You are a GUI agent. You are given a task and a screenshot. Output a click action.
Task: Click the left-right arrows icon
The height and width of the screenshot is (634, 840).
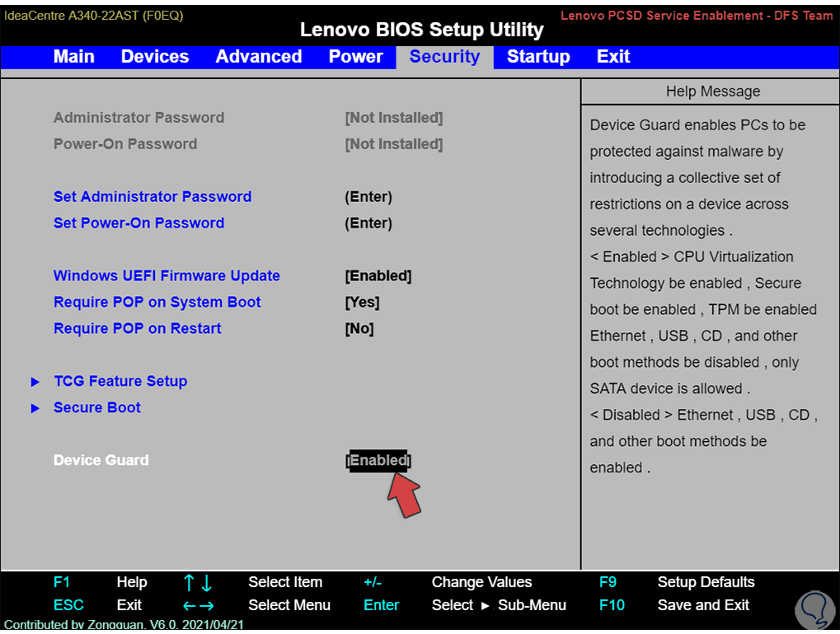point(198,606)
